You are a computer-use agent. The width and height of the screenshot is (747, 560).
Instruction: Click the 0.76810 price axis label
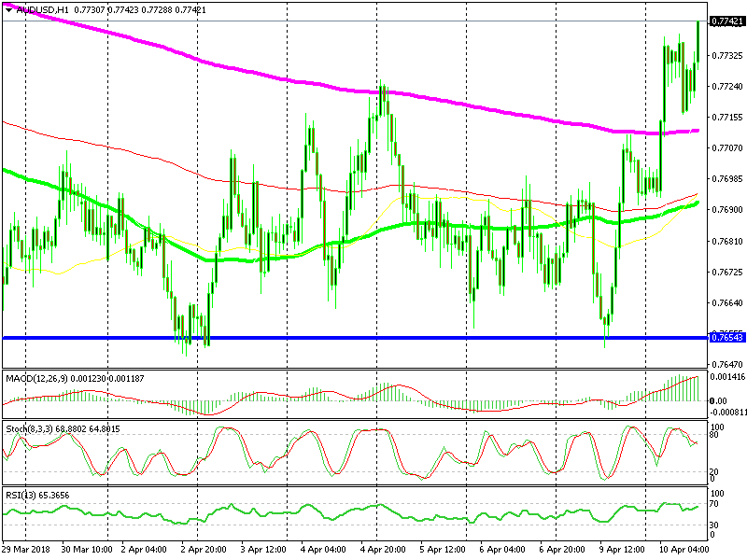(x=727, y=242)
